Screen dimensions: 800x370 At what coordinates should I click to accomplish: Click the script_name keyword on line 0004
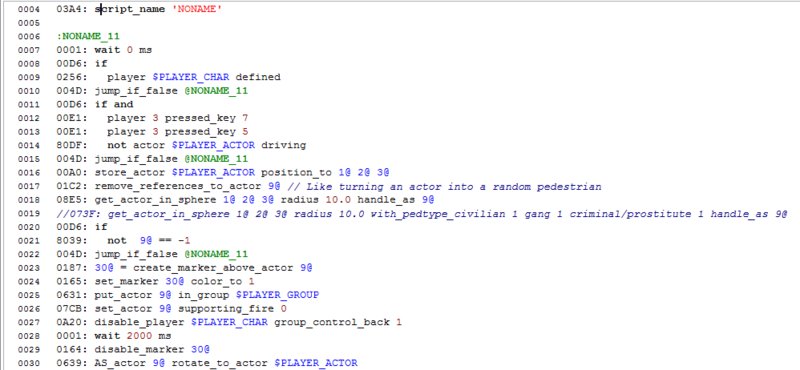point(130,9)
